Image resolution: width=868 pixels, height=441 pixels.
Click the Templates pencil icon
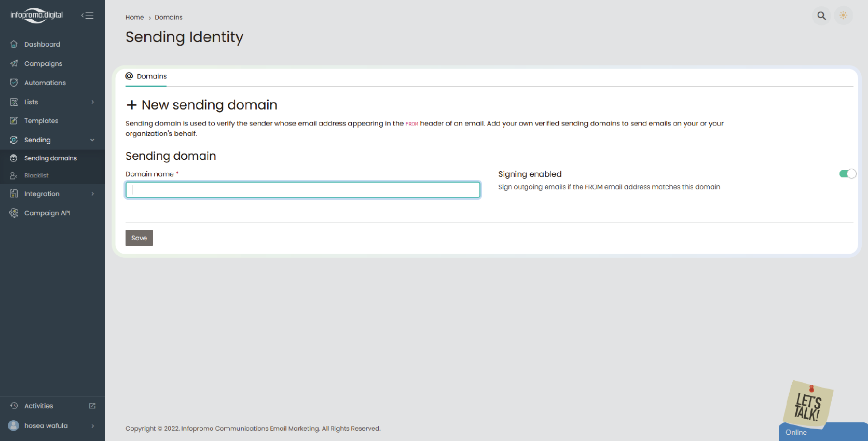coord(14,120)
